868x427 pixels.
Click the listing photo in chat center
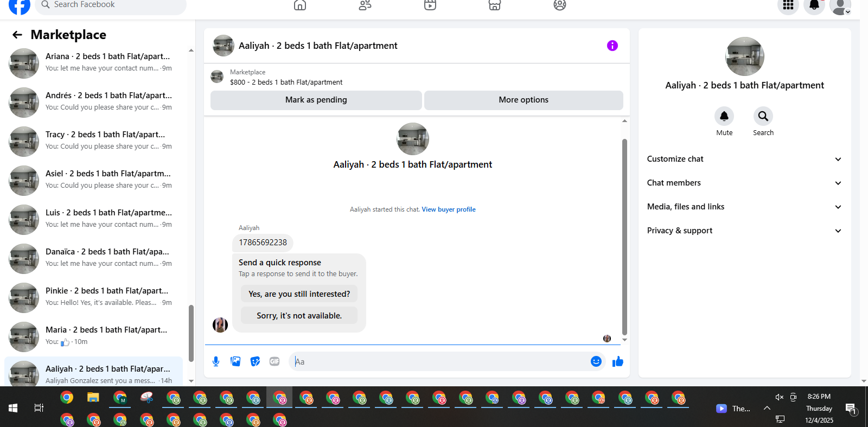pyautogui.click(x=413, y=139)
